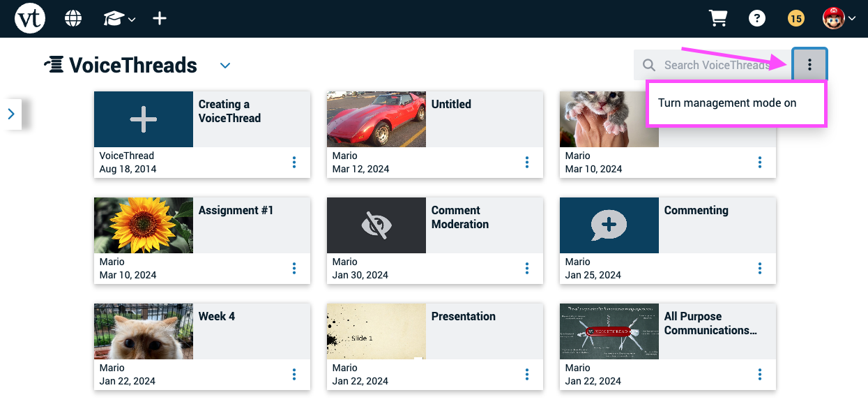Click the Search VoiceThreads field

[x=713, y=65]
